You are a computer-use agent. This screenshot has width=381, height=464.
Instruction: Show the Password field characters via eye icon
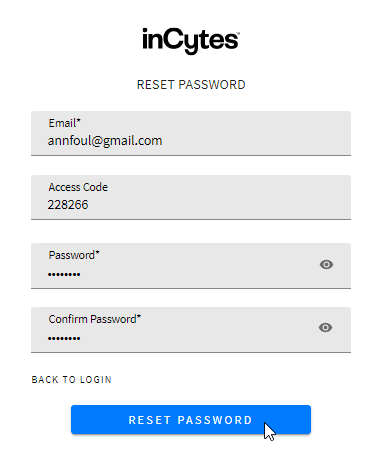pos(326,265)
